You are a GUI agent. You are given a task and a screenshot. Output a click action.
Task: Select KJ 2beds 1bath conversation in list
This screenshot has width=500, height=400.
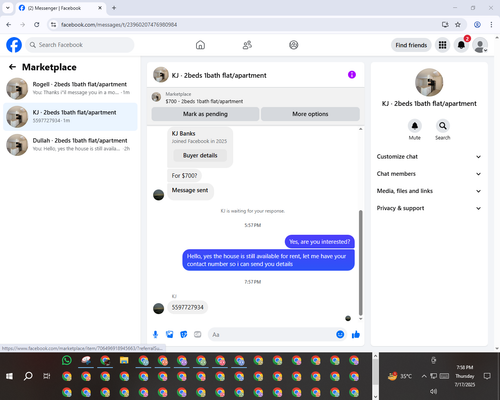coord(70,117)
